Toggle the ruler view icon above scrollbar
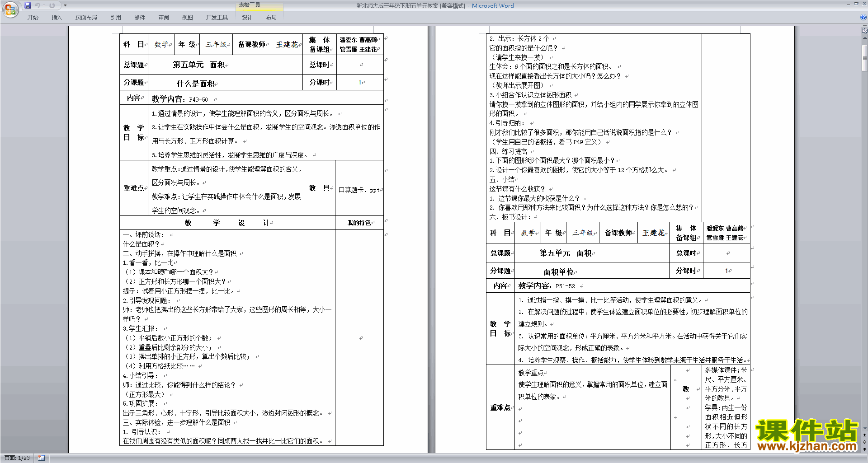The height and width of the screenshot is (463, 868). (865, 31)
